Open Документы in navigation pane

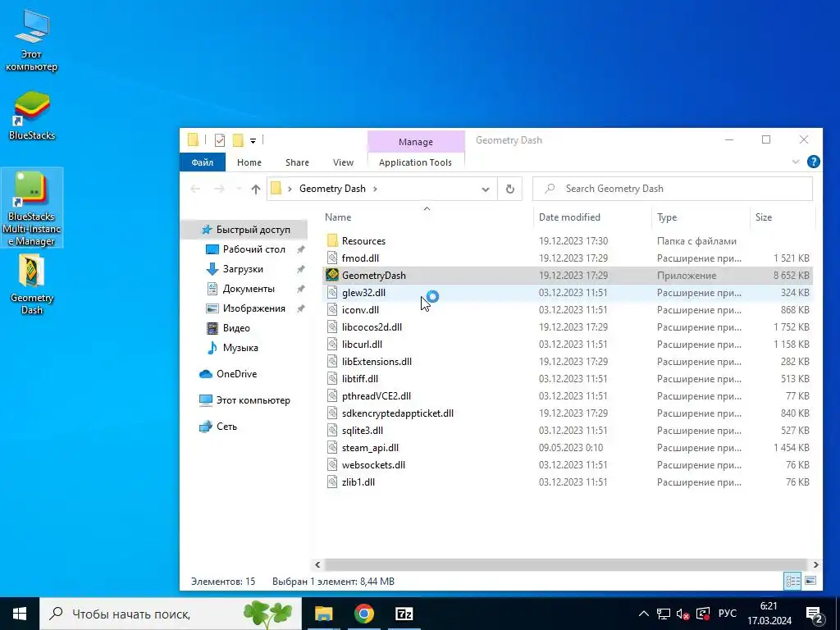click(x=249, y=289)
